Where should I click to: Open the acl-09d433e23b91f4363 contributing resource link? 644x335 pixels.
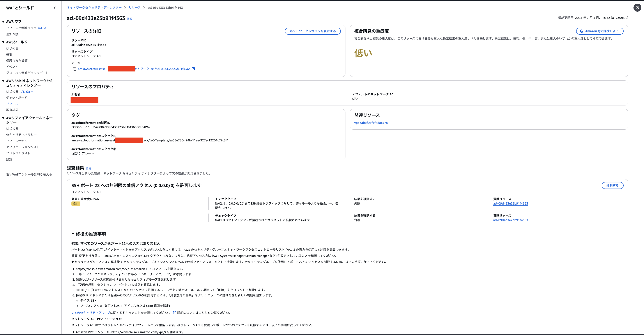coord(510,203)
